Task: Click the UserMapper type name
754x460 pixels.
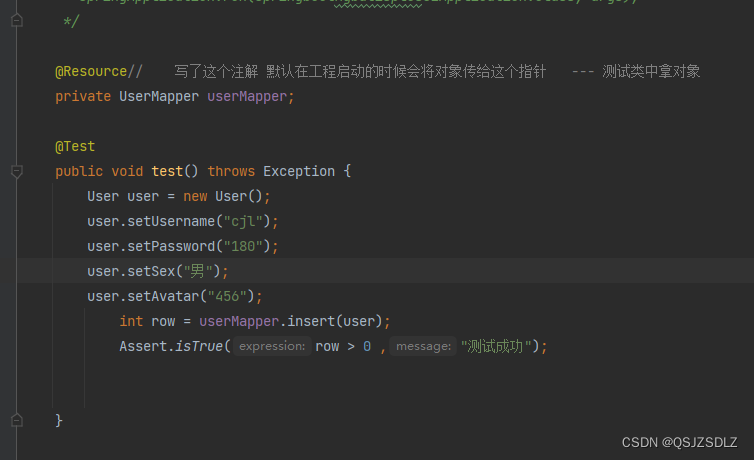Action: (159, 97)
